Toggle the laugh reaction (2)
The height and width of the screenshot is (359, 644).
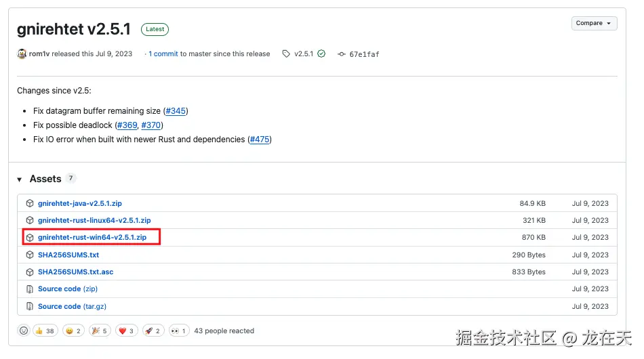click(x=73, y=331)
